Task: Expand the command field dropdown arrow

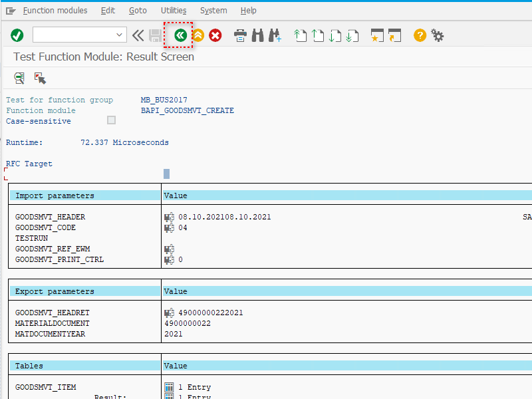Action: 120,35
